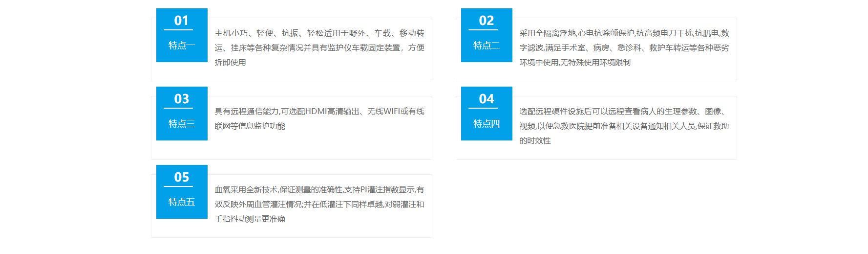Click the blue 02 特点二 badge
Viewport: 868px width, 254px height.
[x=487, y=35]
